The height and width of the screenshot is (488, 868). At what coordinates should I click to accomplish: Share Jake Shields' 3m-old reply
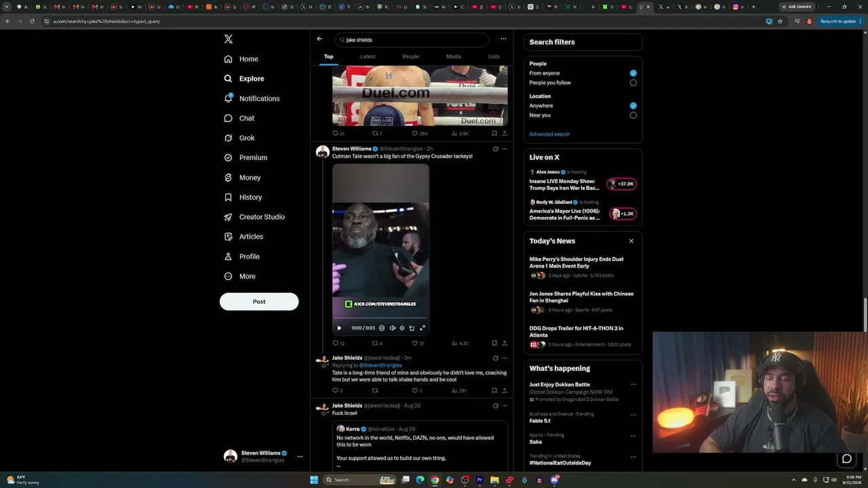[505, 390]
